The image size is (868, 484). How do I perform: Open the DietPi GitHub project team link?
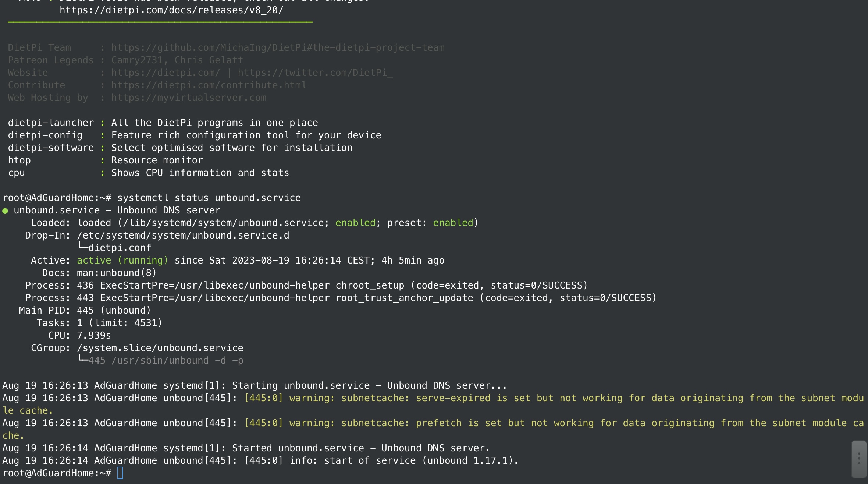click(x=278, y=48)
